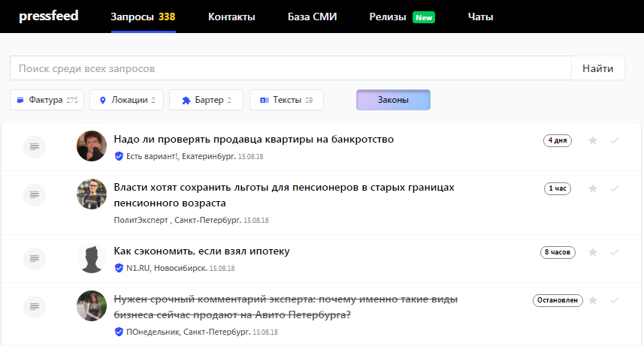Filter requests by Фактура
Image resolution: width=644 pixels, height=346 pixels.
(x=47, y=100)
